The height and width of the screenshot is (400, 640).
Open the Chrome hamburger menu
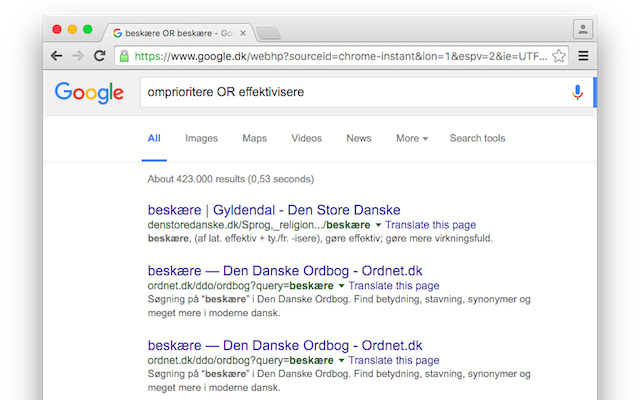coord(583,56)
